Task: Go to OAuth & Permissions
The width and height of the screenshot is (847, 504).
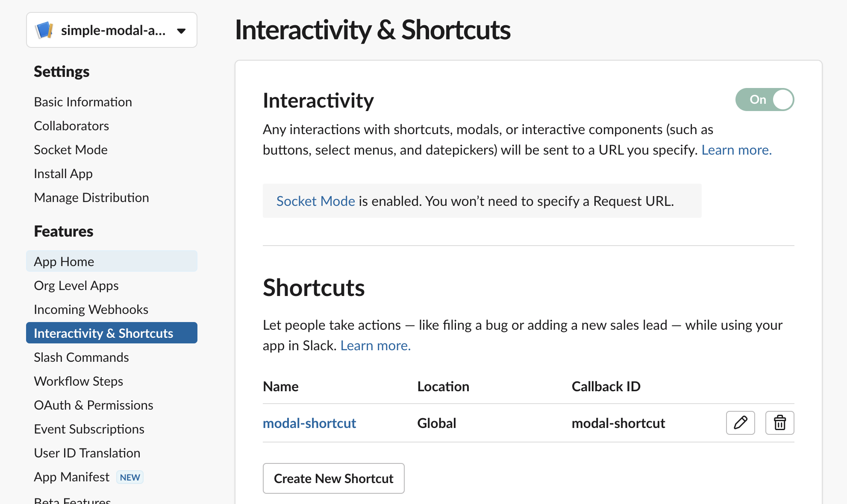Action: tap(94, 405)
